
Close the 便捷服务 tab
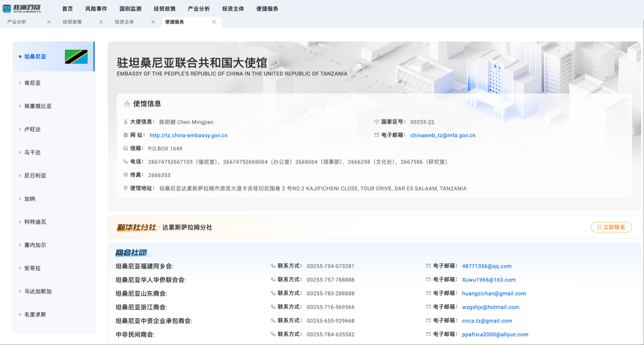click(214, 22)
